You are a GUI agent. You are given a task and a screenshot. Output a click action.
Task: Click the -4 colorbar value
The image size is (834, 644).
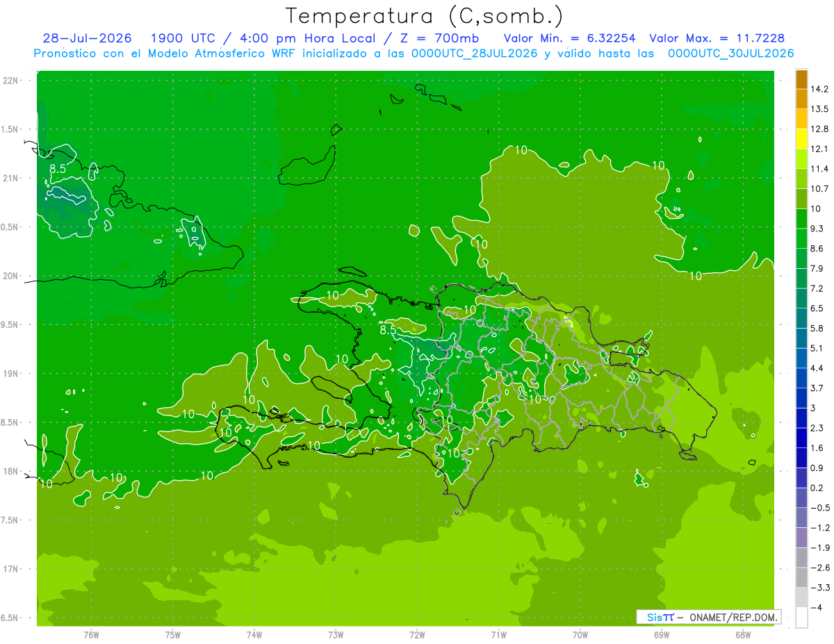[816, 608]
